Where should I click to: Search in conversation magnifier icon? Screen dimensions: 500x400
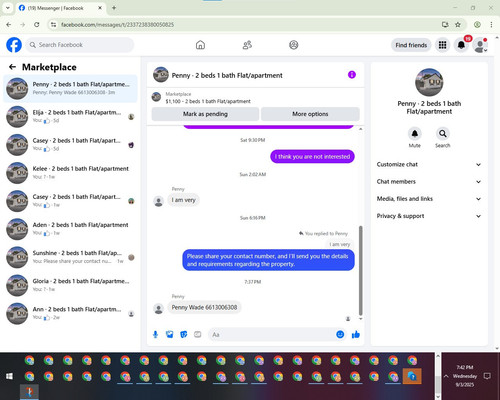pyautogui.click(x=443, y=134)
